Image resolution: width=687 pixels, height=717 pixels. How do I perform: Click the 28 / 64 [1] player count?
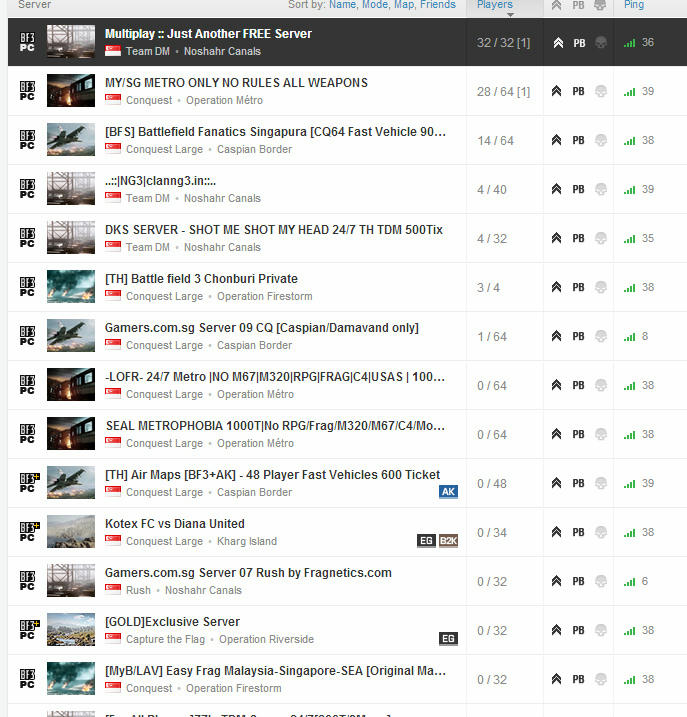click(x=504, y=91)
